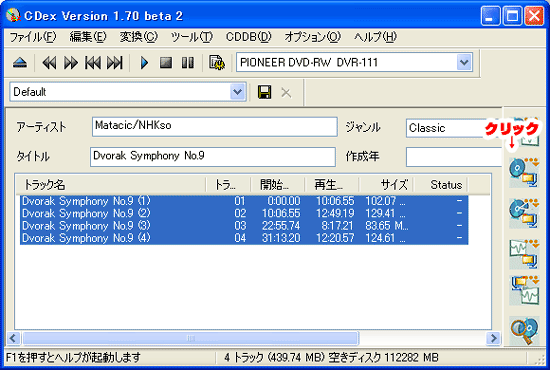This screenshot has width=550, height=370.
Task: Click the empty 作成年 year field
Action: [455, 157]
